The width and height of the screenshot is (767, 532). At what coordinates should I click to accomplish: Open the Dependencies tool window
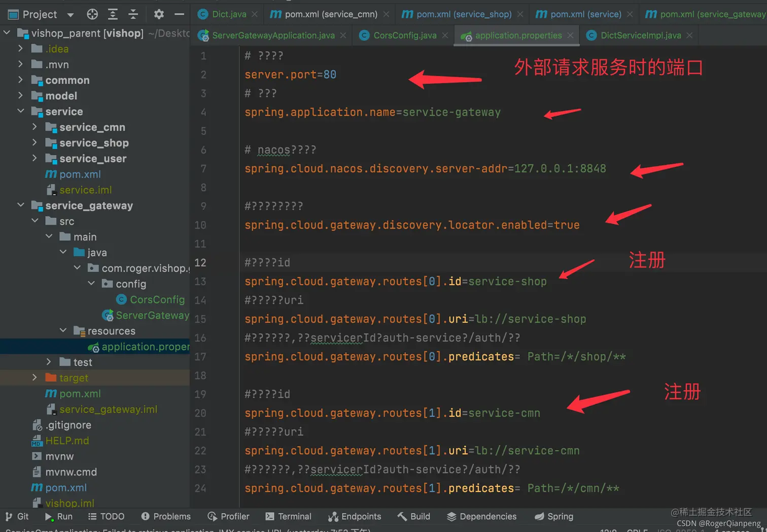click(x=482, y=516)
